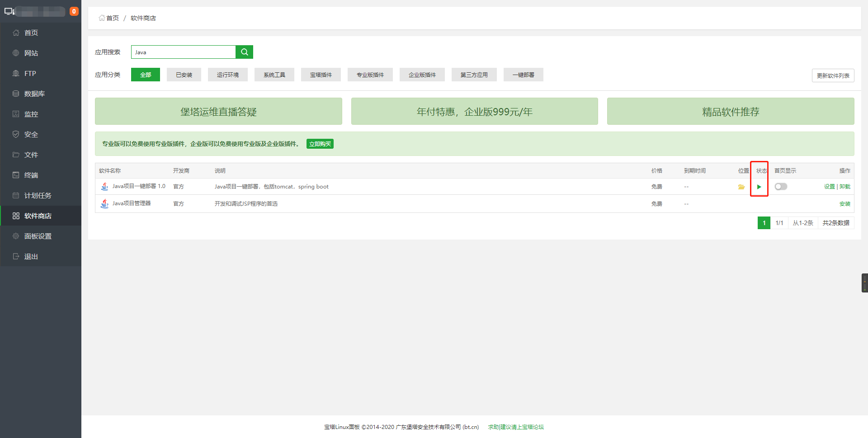Click the 退出 logout icon

16,256
